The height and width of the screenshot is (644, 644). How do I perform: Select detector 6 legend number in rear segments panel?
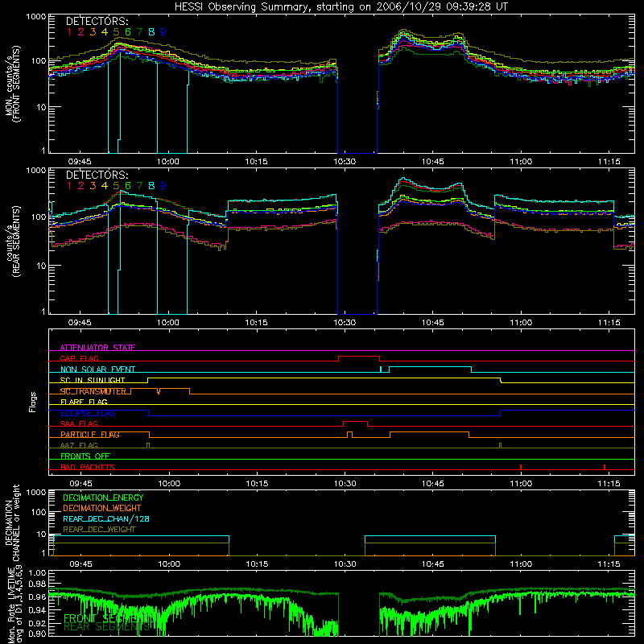pos(128,186)
